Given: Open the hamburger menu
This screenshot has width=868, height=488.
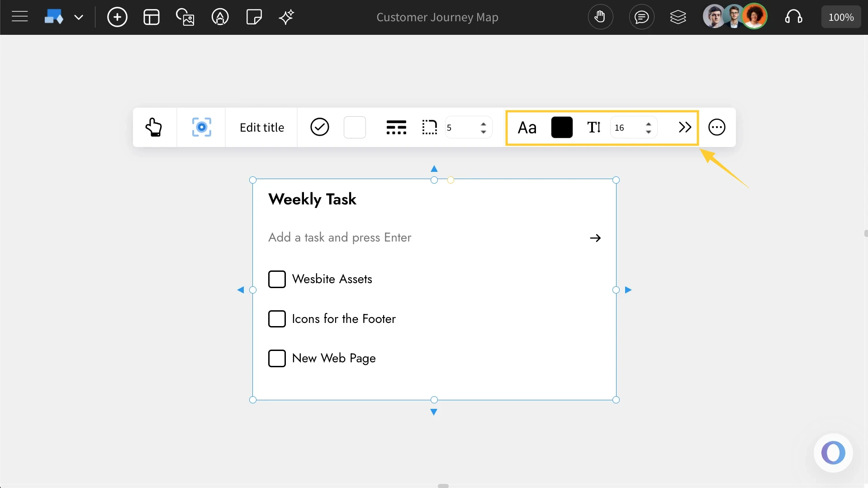Looking at the screenshot, I should pyautogui.click(x=19, y=16).
